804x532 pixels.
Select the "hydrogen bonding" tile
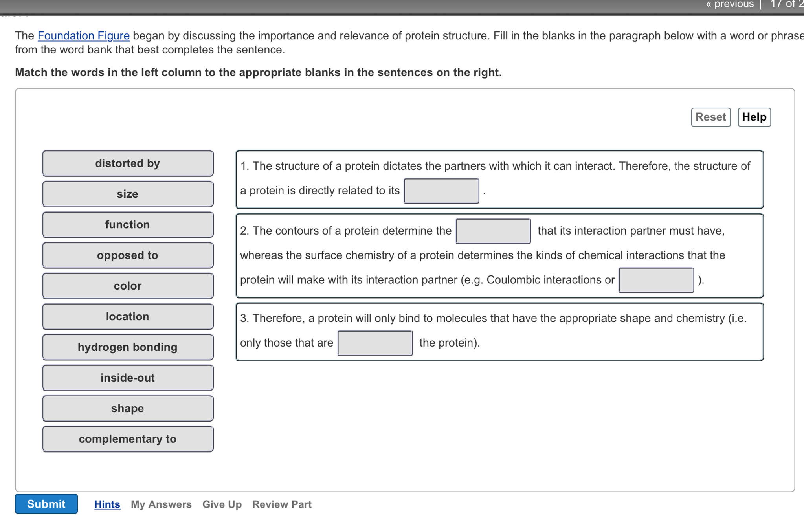point(127,347)
